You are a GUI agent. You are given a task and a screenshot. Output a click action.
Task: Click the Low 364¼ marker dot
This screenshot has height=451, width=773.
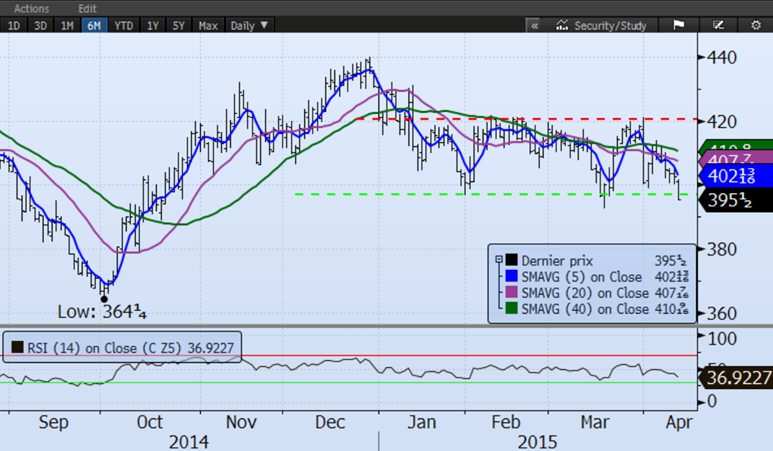coord(104,297)
